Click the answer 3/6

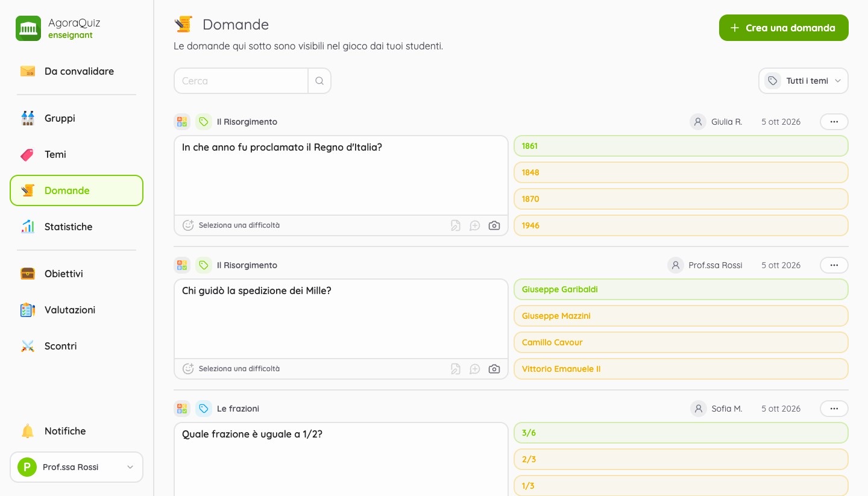(x=681, y=433)
